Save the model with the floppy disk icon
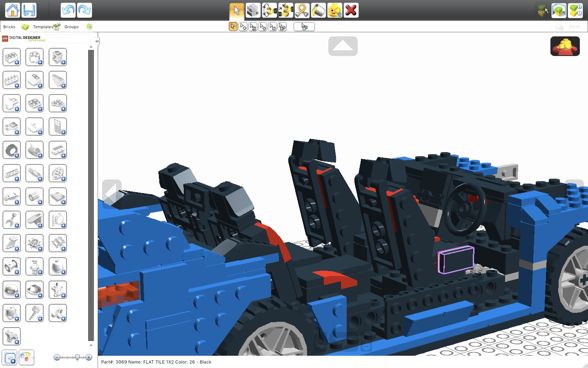 tap(29, 10)
